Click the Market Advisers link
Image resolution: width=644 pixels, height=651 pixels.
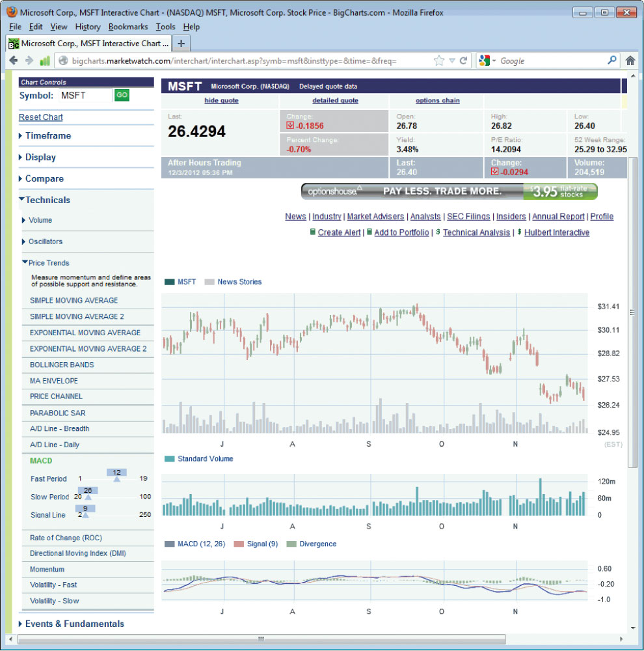(x=375, y=216)
